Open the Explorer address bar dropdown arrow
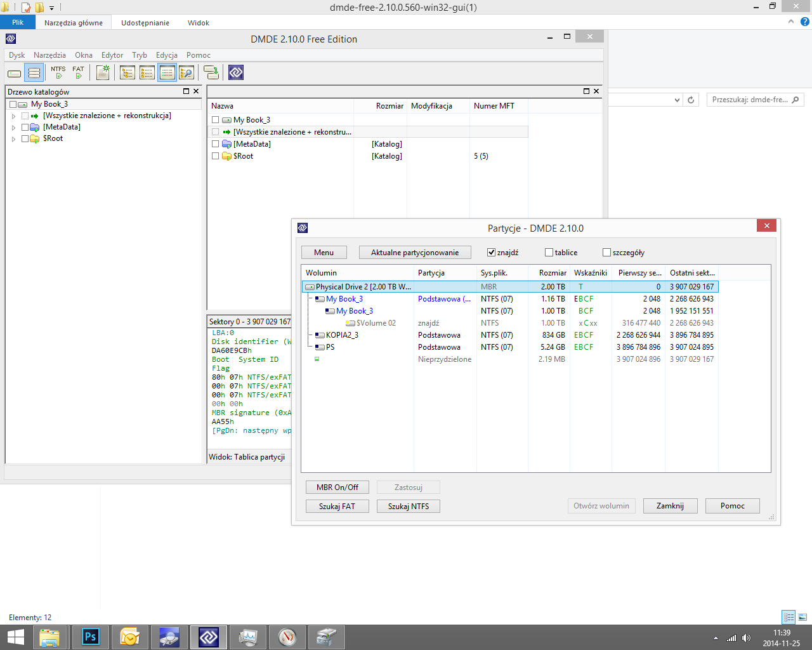 coord(677,100)
